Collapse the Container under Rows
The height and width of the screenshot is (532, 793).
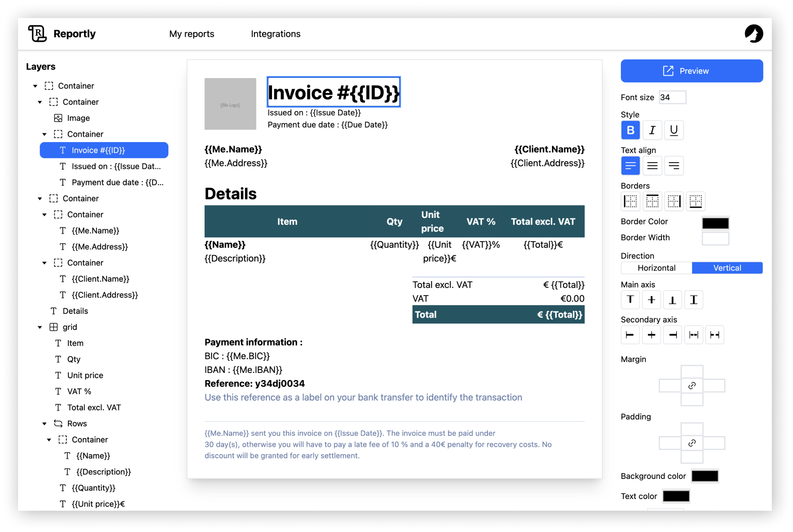pos(49,440)
